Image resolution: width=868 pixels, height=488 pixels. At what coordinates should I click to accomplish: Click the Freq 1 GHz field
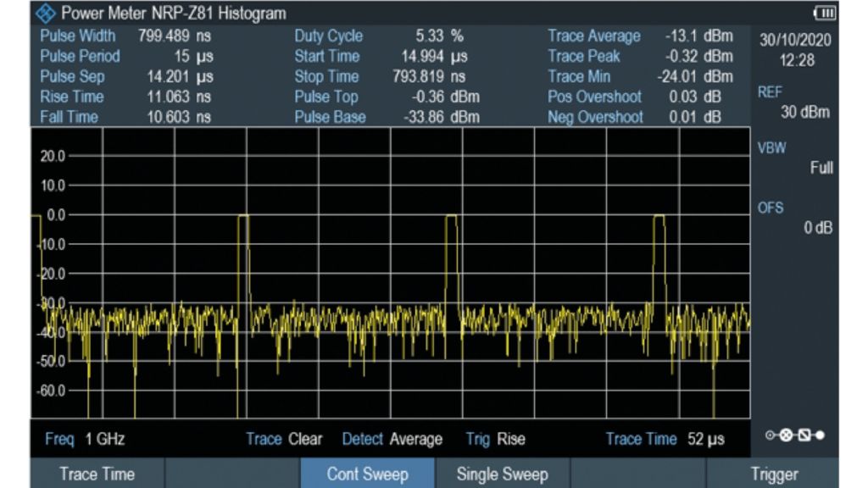click(x=85, y=439)
